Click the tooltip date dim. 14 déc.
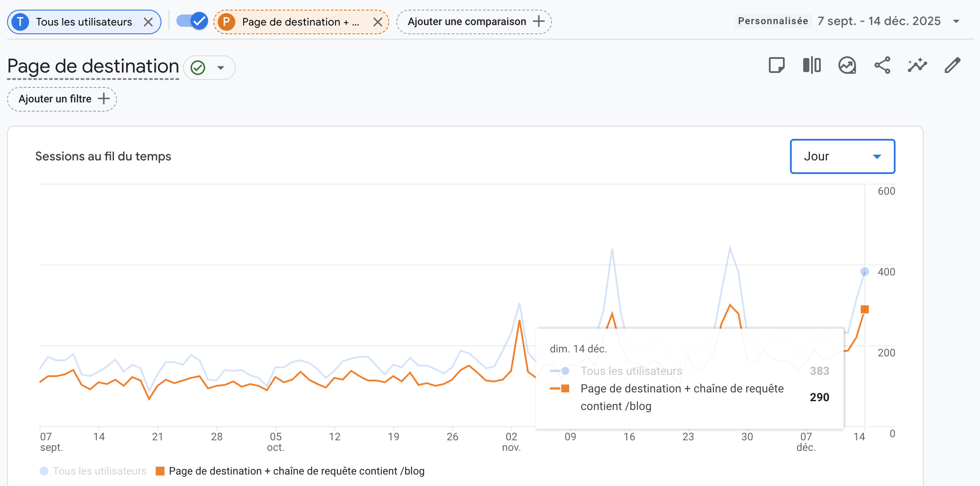The width and height of the screenshot is (980, 486). [578, 349]
